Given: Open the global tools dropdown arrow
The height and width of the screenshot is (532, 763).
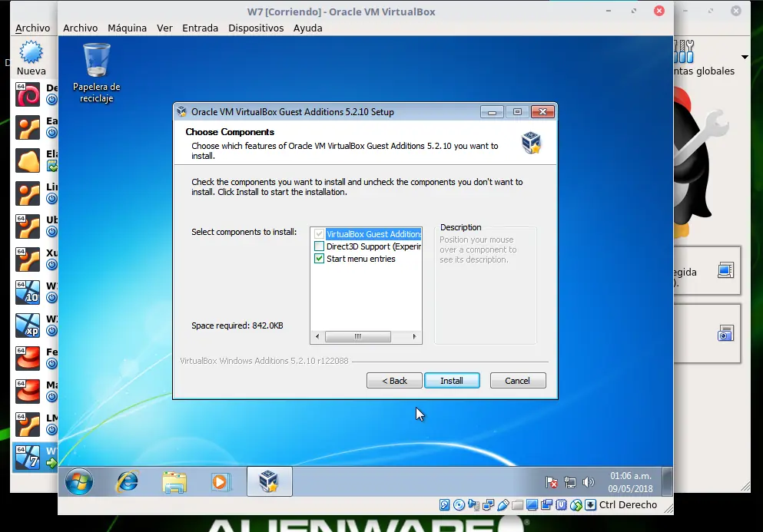Looking at the screenshot, I should point(745,57).
